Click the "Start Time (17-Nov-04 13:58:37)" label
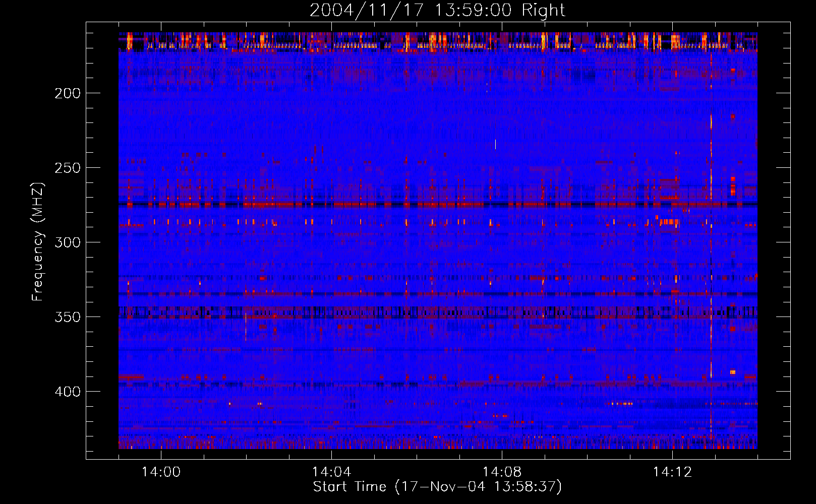The height and width of the screenshot is (504, 816). tap(437, 487)
